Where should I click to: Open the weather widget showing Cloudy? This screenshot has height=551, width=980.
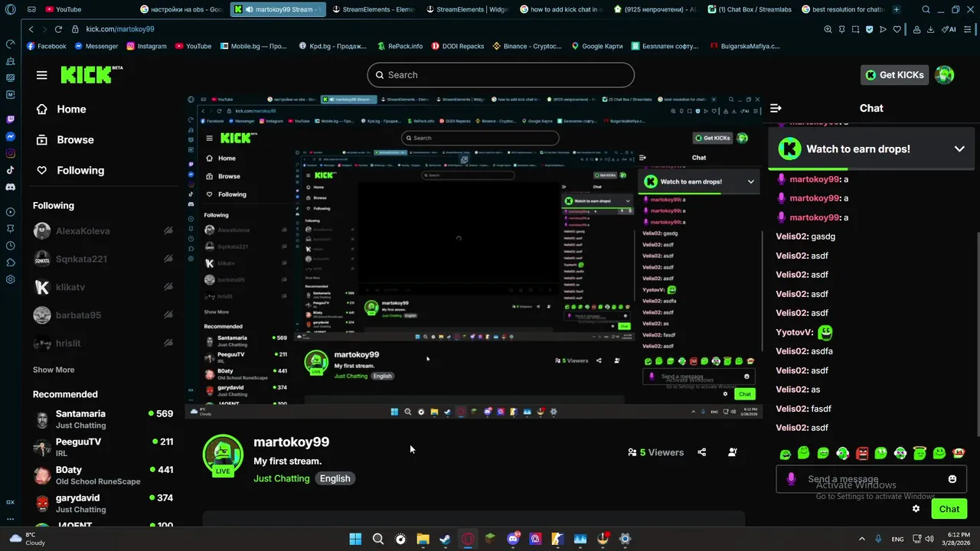[x=27, y=539]
